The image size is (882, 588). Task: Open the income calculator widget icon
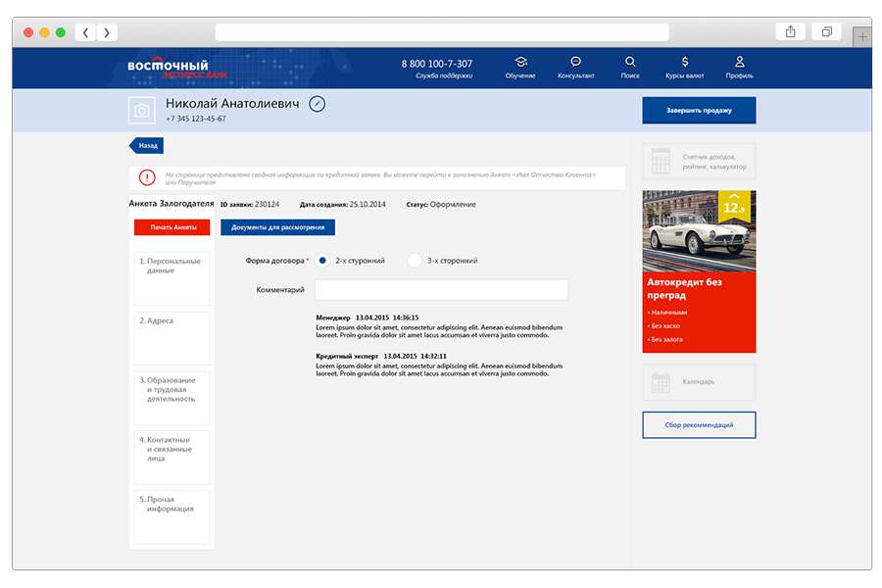[x=660, y=161]
